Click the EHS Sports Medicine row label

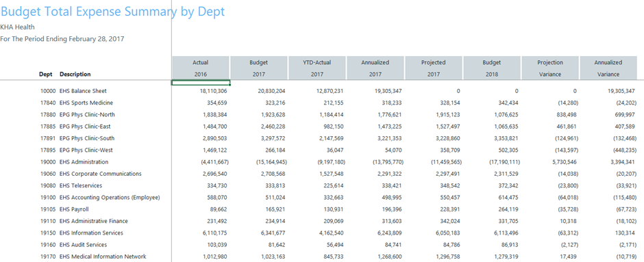(x=86, y=103)
